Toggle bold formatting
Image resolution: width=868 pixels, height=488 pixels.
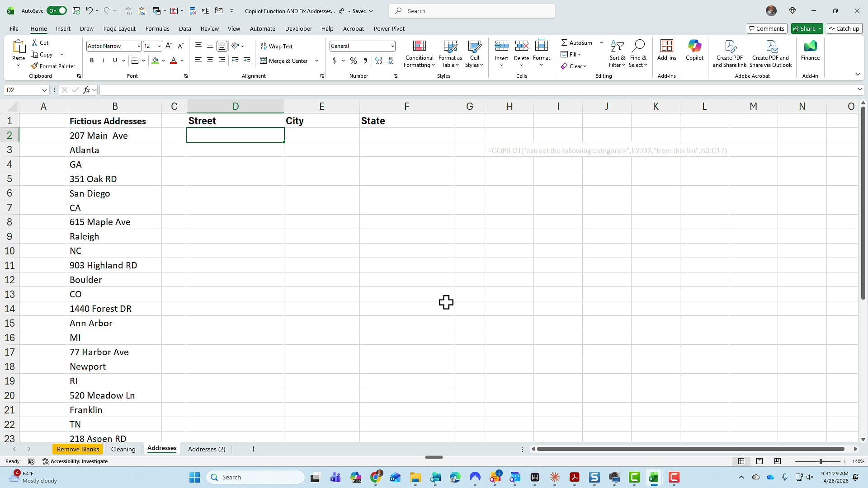coord(91,60)
